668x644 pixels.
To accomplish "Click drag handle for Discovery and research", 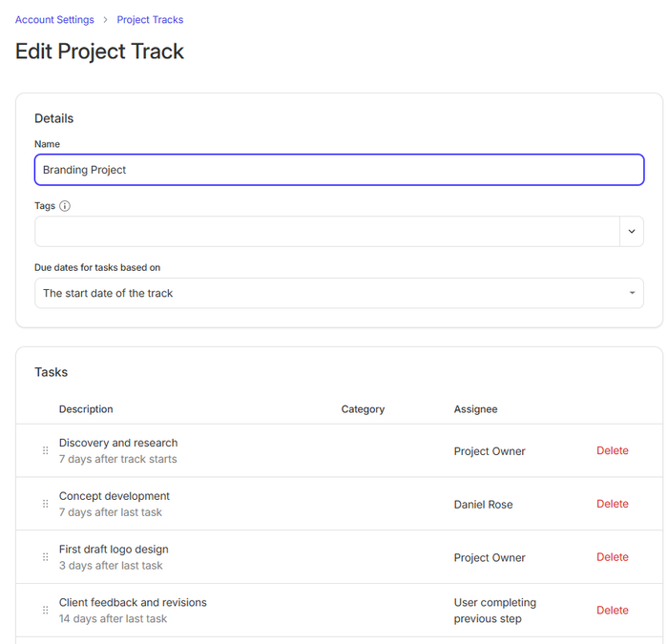I will click(x=45, y=450).
